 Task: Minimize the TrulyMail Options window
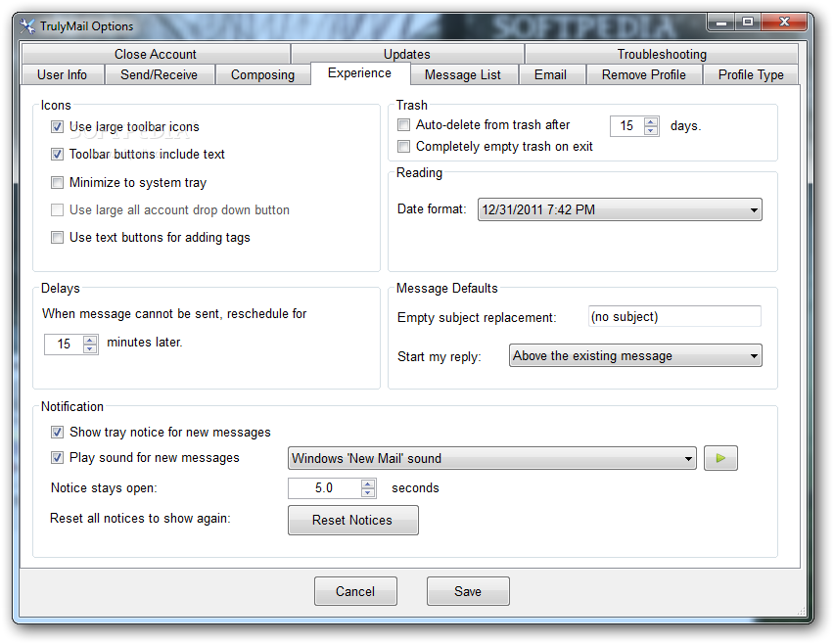pos(721,22)
